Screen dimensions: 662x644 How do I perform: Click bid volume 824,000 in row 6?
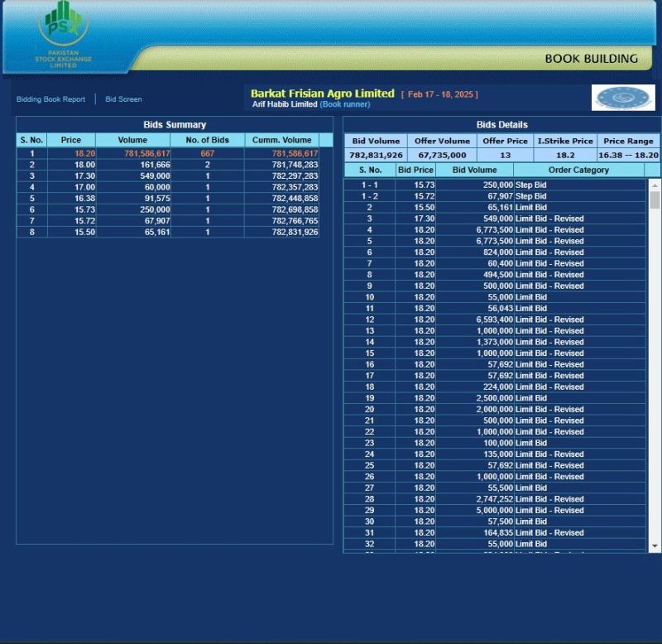point(498,252)
